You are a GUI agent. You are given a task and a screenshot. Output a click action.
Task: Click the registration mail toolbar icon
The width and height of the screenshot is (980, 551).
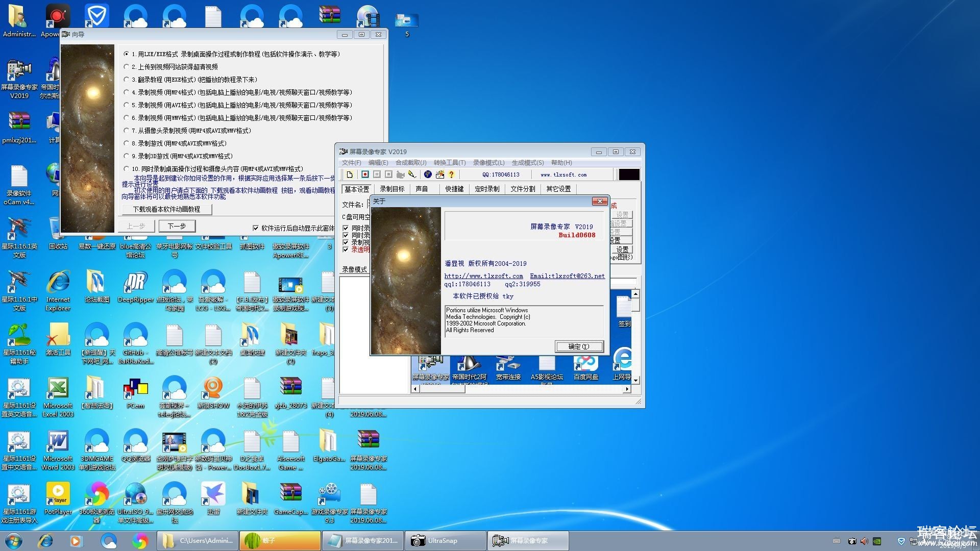tap(439, 174)
